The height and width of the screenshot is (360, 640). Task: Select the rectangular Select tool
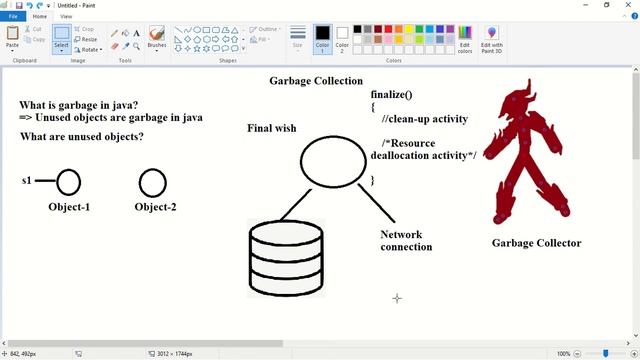62,34
